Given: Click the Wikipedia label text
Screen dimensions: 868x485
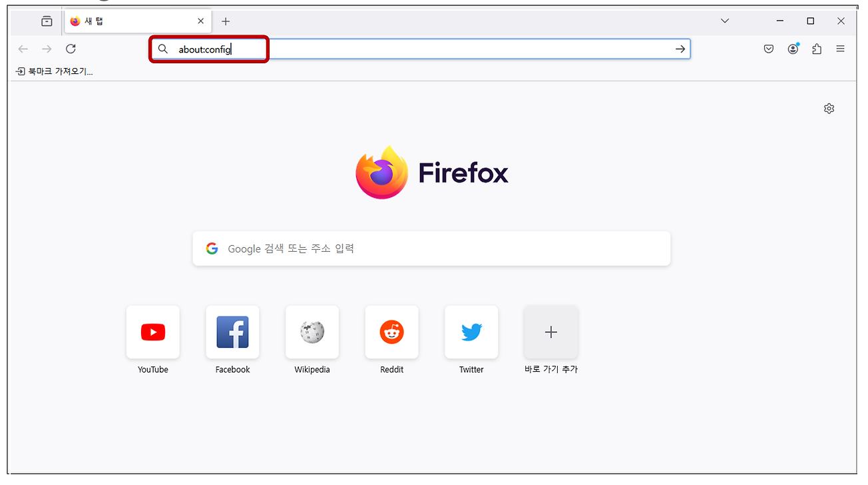Looking at the screenshot, I should (x=312, y=370).
